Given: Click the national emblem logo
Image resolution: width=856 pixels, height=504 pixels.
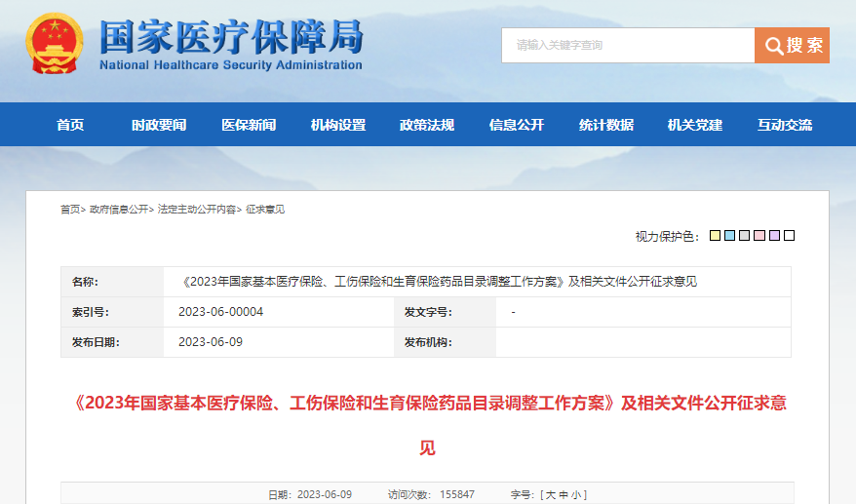Looking at the screenshot, I should coord(56,43).
